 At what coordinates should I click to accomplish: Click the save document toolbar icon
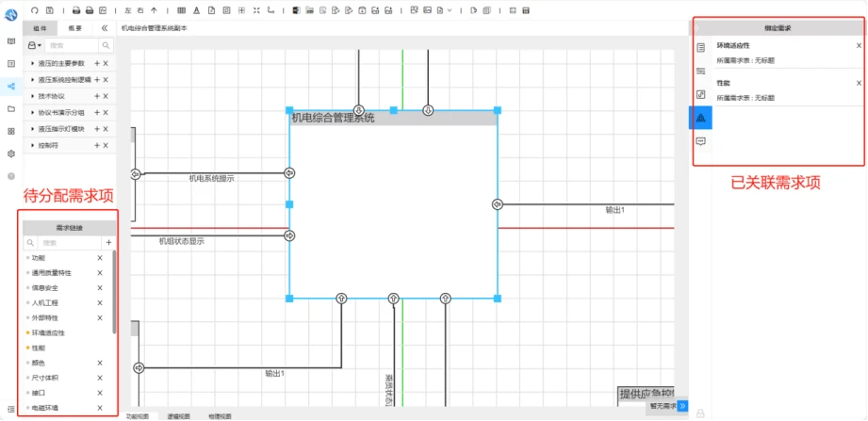point(49,10)
